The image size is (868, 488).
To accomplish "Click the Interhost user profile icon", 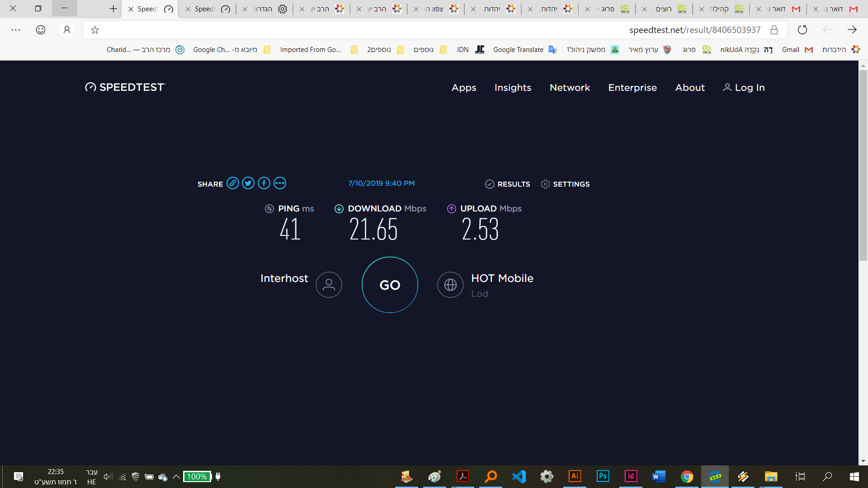I will point(329,285).
